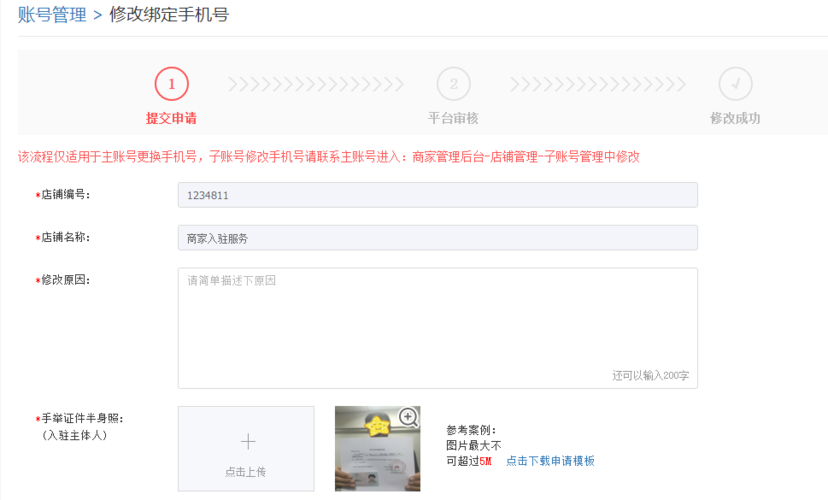Click the 点击上传 upload box
Viewport: 828px width, 500px height.
tap(246, 449)
